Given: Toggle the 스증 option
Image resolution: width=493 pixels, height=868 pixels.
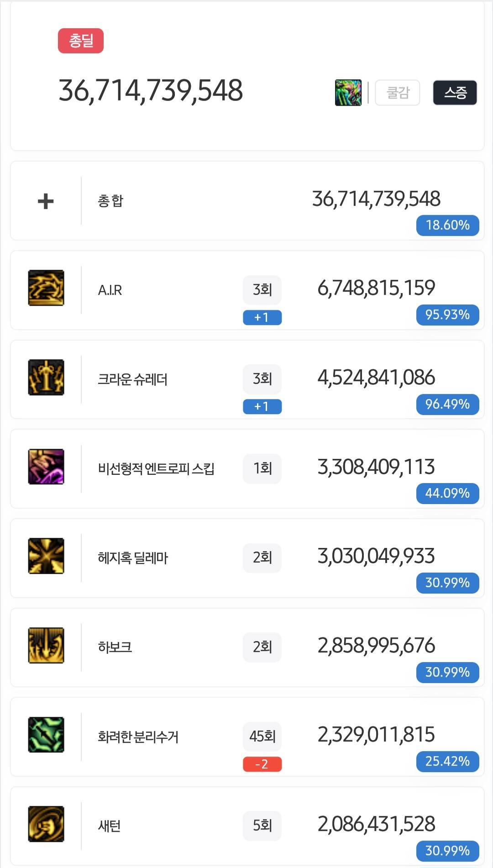Looking at the screenshot, I should pyautogui.click(x=455, y=93).
